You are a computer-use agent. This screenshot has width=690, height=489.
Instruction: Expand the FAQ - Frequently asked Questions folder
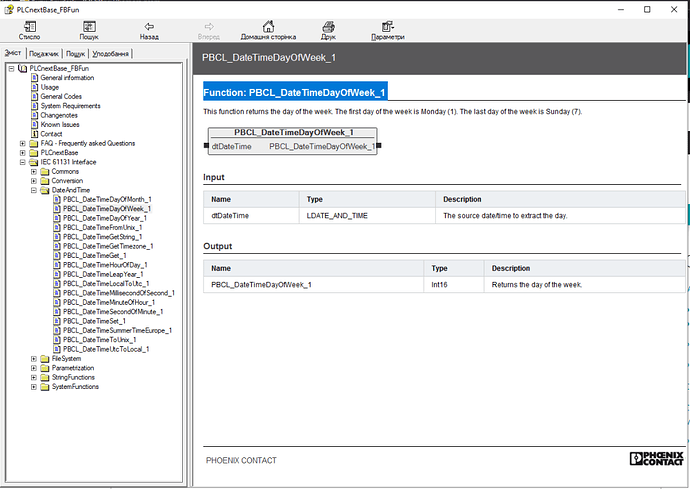pos(23,143)
